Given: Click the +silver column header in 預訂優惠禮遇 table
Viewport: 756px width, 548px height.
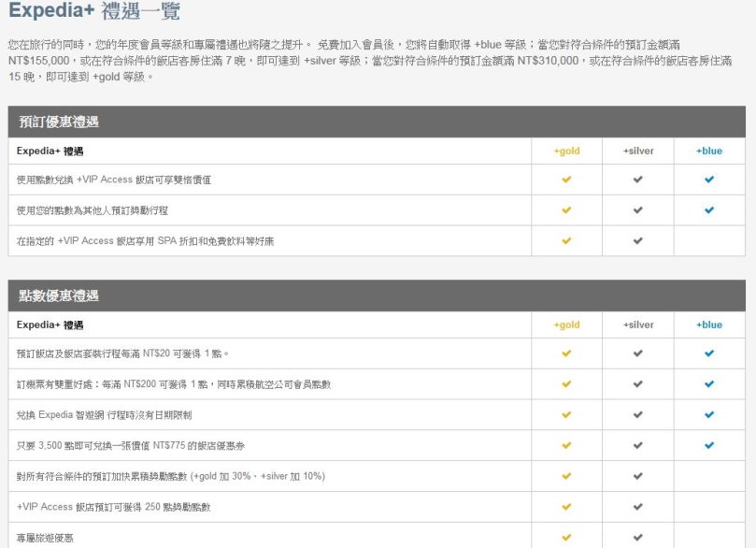Looking at the screenshot, I should point(638,151).
